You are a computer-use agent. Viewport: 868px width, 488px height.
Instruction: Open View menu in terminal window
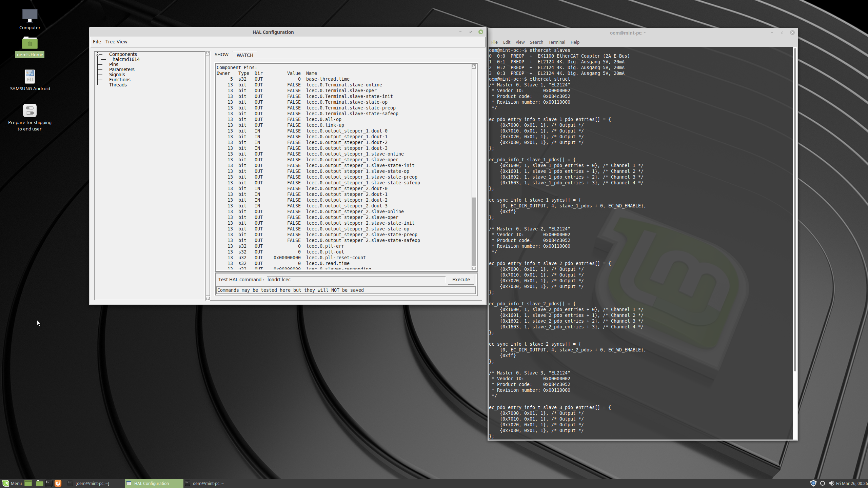pyautogui.click(x=520, y=42)
